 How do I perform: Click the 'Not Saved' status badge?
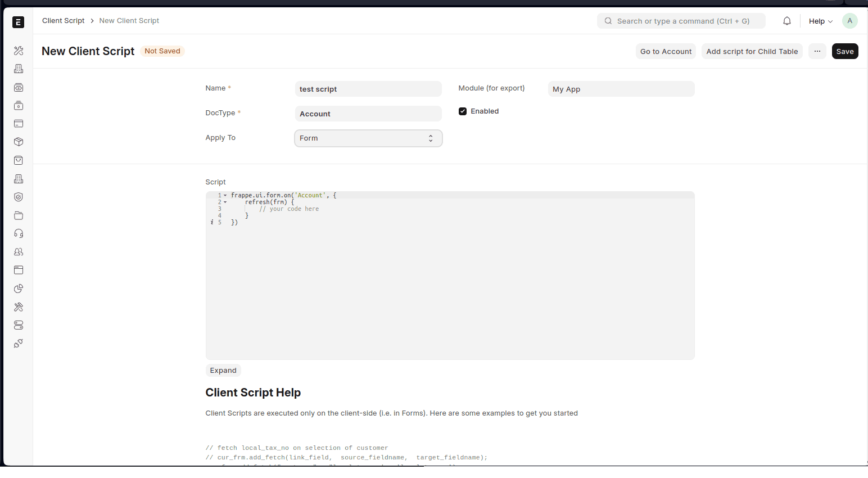(162, 51)
